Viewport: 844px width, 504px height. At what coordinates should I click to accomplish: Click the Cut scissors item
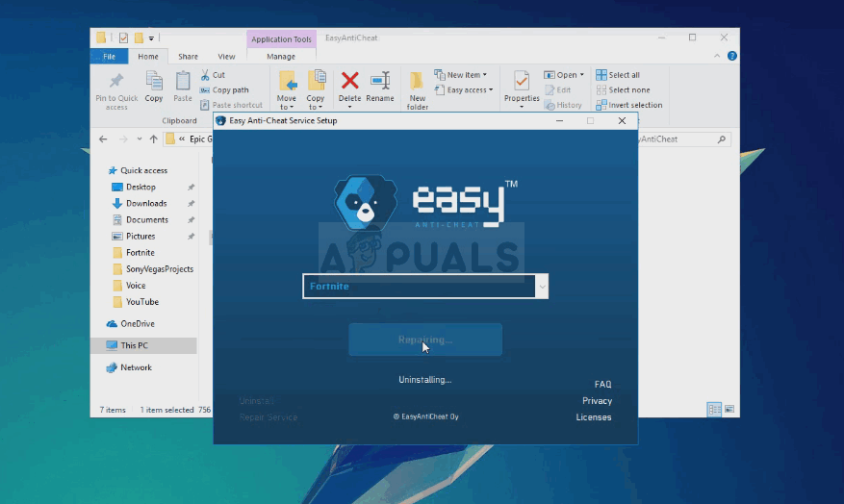click(213, 75)
